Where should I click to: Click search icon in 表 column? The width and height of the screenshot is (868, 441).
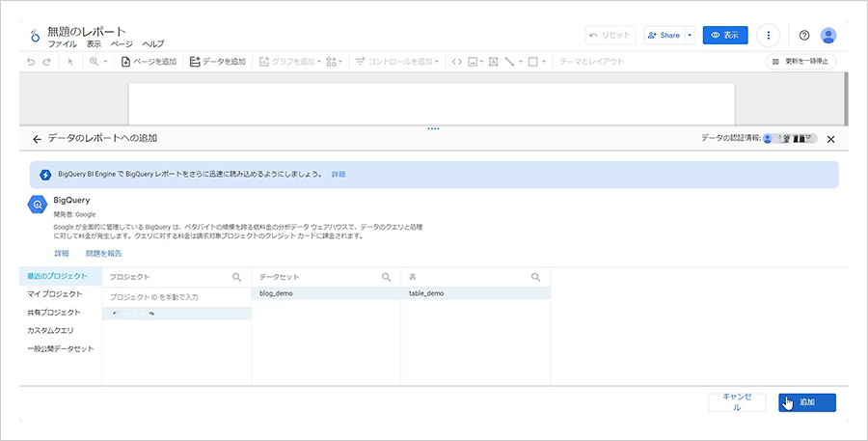pos(535,277)
